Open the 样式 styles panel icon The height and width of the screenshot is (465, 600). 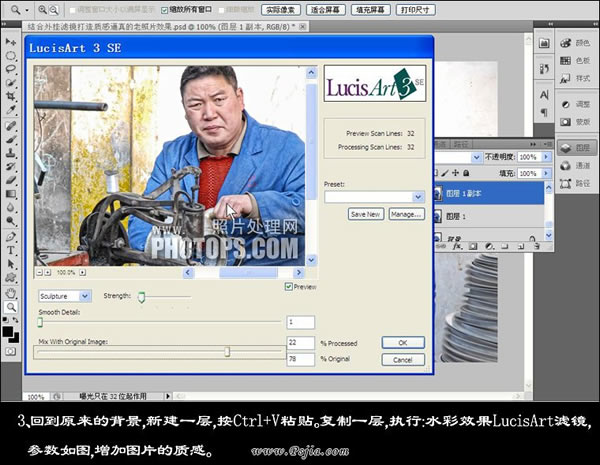click(x=565, y=78)
